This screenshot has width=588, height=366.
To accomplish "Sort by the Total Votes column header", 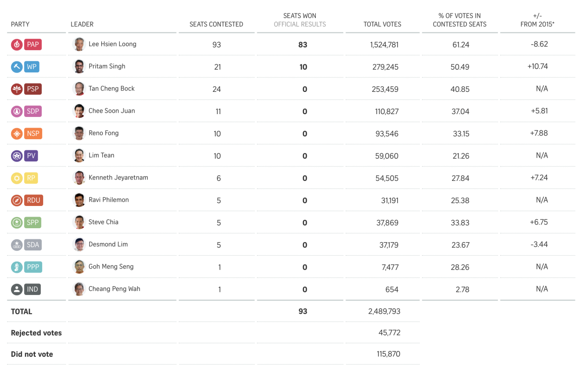I will click(x=382, y=24).
